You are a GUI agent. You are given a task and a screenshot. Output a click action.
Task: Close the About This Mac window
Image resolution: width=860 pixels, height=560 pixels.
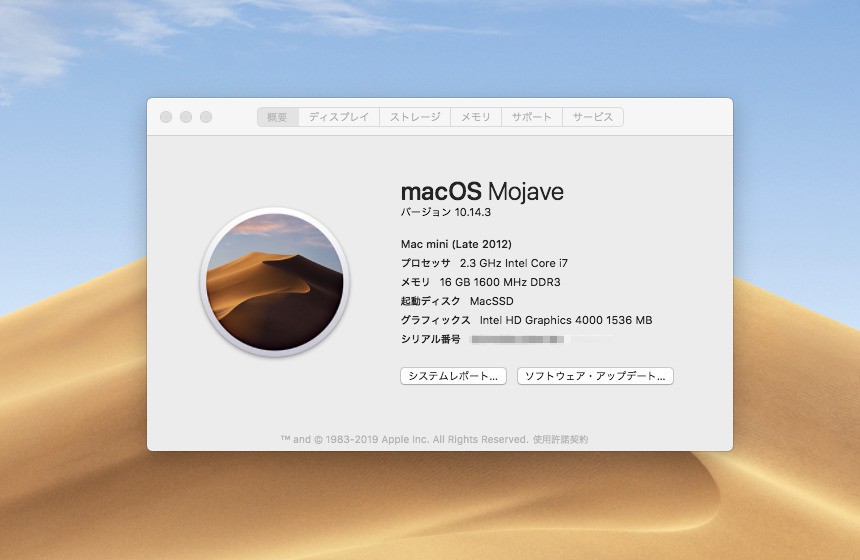166,117
